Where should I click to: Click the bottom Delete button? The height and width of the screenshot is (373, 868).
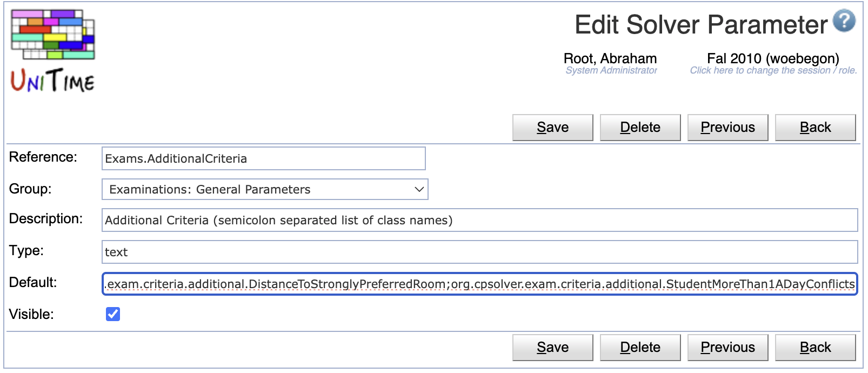640,348
